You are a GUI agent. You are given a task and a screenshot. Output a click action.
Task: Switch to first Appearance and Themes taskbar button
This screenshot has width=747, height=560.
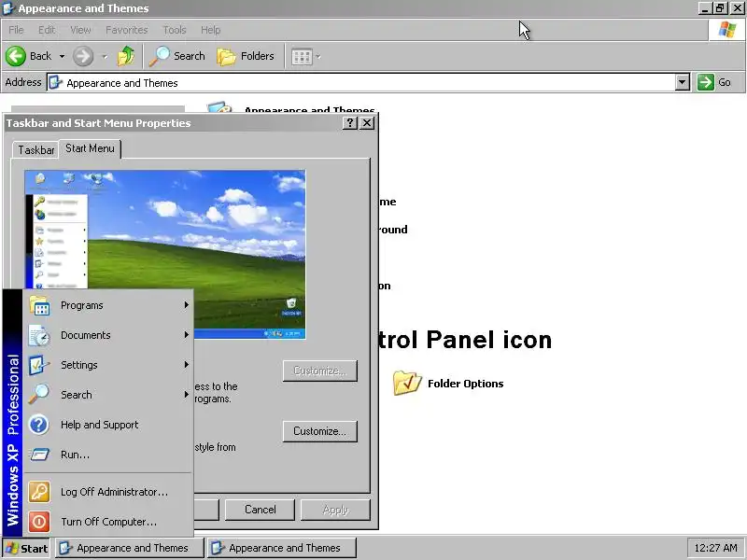point(130,548)
